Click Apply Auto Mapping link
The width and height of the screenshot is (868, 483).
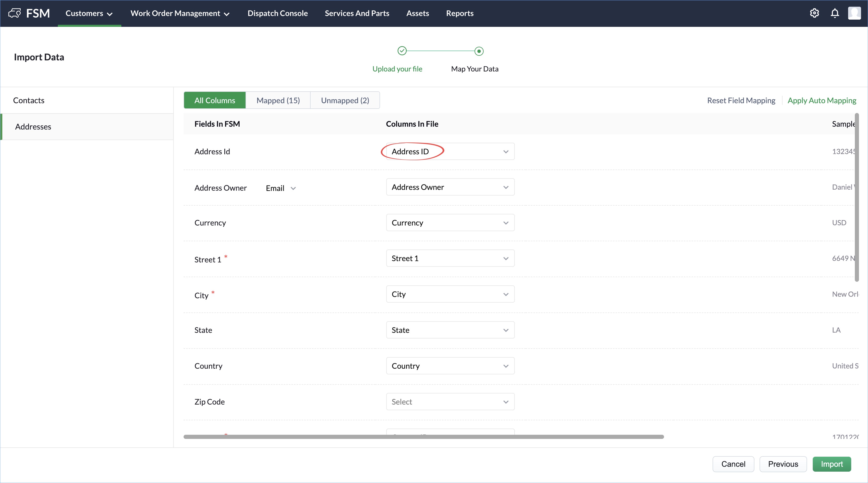822,100
